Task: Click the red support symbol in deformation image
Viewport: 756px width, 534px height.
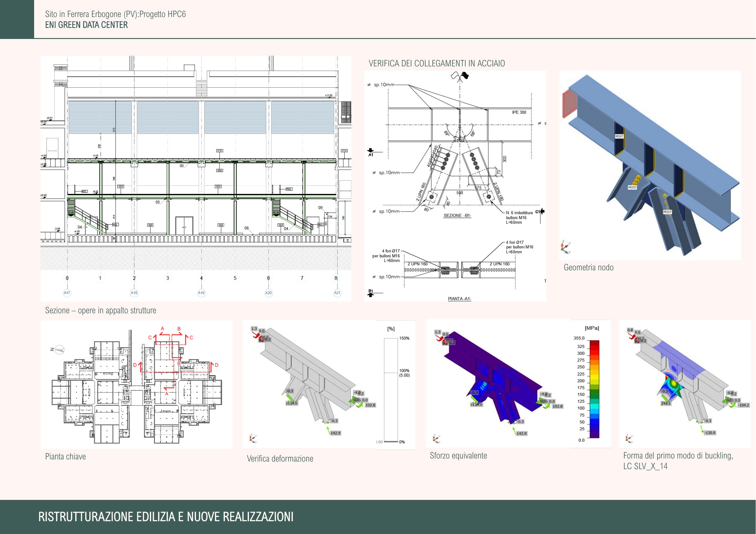Action: pyautogui.click(x=257, y=336)
